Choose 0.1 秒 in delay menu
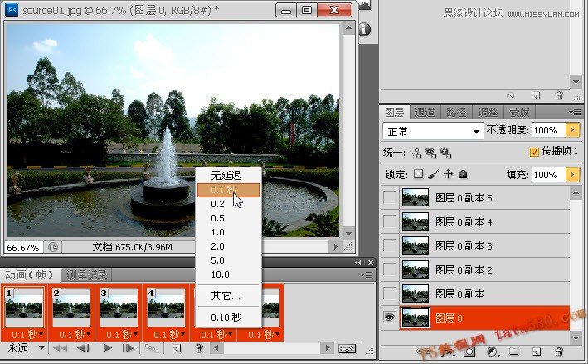 (229, 190)
